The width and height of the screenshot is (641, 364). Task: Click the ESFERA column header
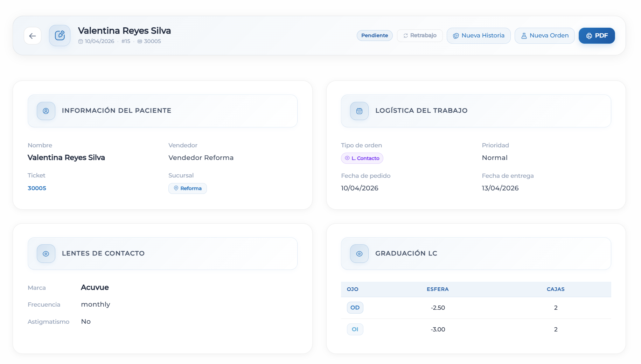pos(437,289)
